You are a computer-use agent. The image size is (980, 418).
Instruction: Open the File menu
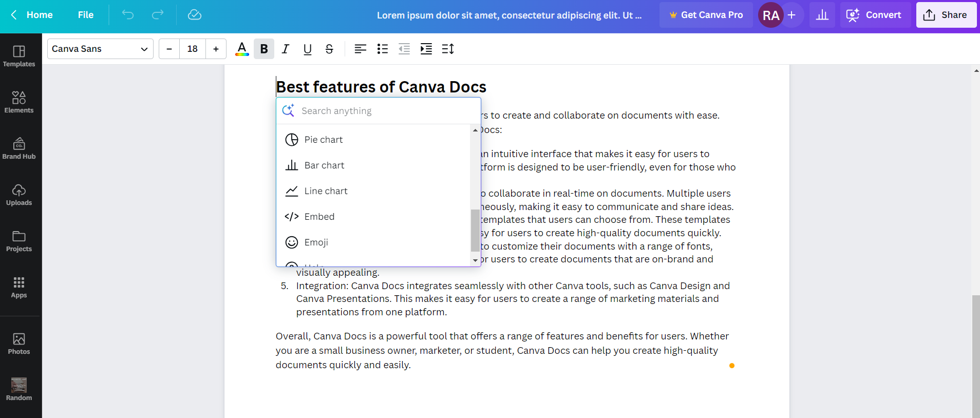86,15
